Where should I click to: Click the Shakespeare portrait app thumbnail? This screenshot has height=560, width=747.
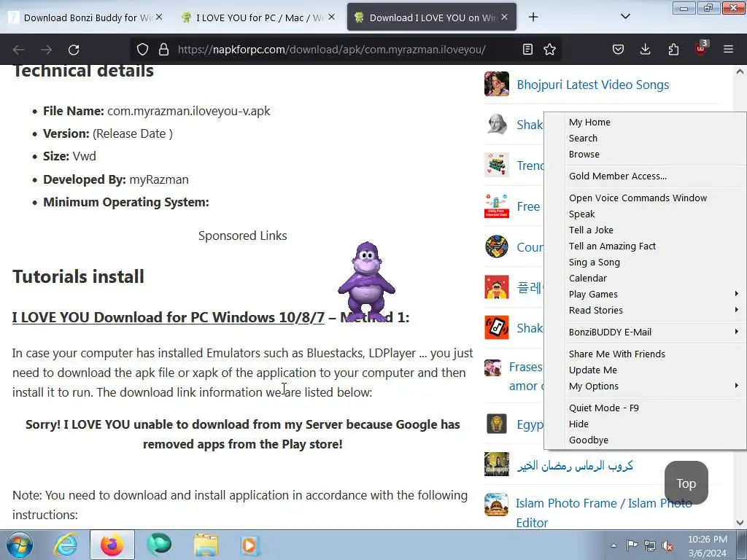point(496,124)
